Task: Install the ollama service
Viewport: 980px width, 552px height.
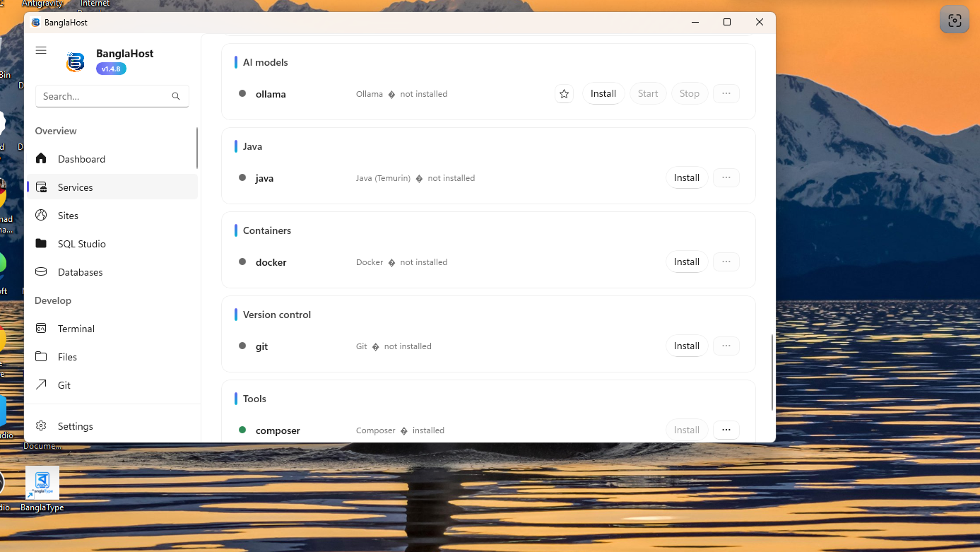Action: [x=603, y=93]
